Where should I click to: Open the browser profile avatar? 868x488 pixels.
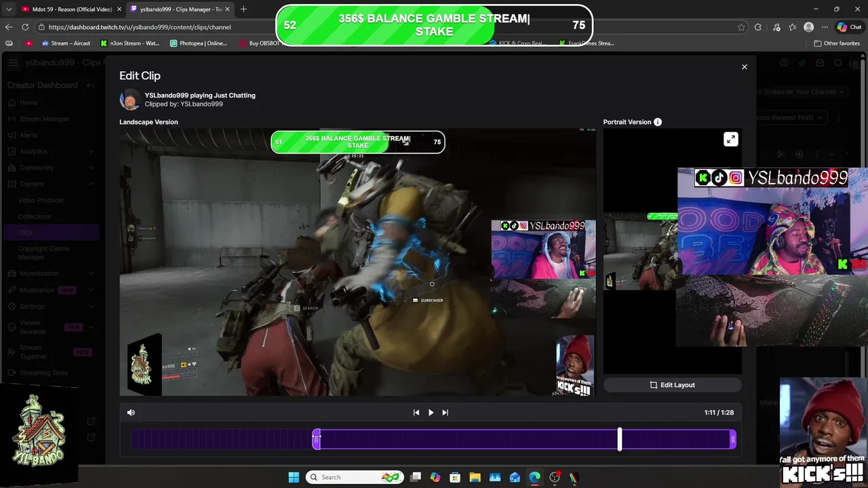808,27
